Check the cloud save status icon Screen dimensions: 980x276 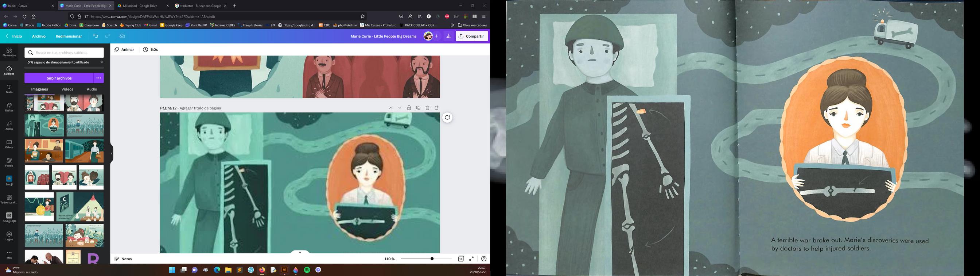coord(122,36)
